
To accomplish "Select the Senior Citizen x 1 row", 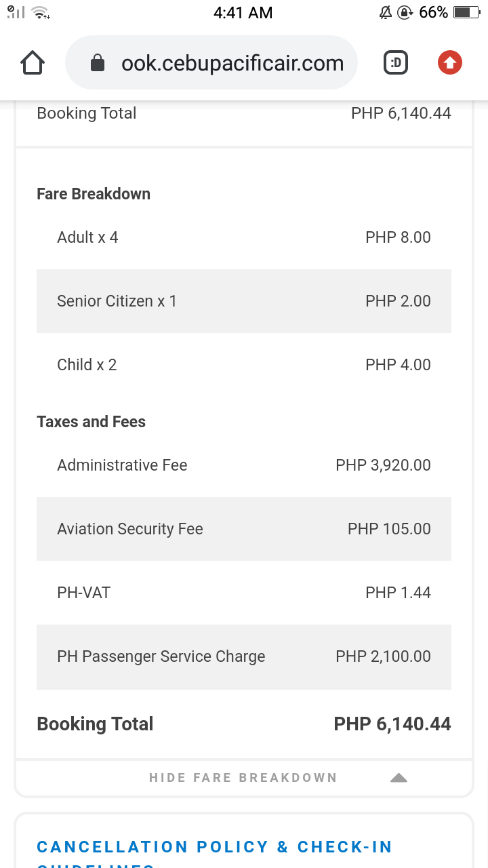I will coord(244,301).
